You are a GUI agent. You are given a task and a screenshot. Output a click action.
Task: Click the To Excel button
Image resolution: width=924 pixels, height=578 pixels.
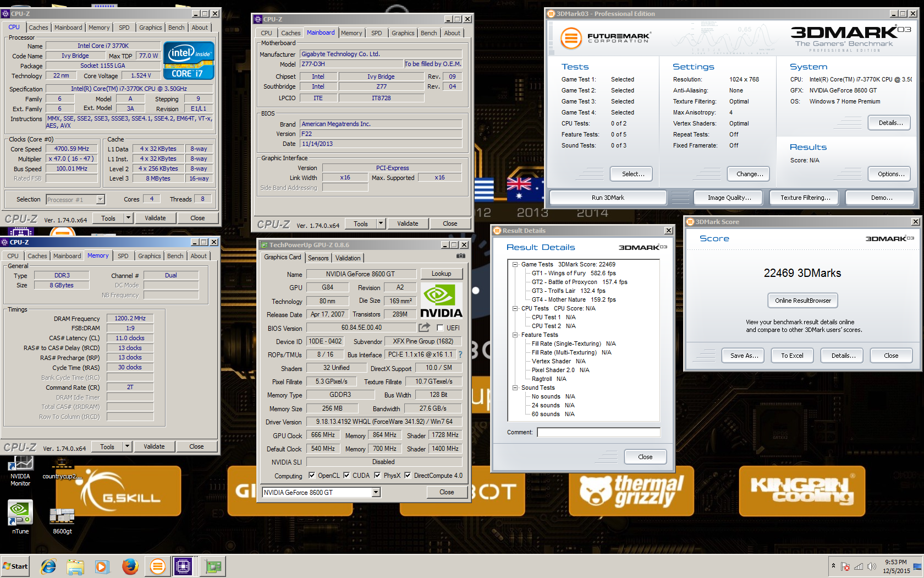point(792,356)
